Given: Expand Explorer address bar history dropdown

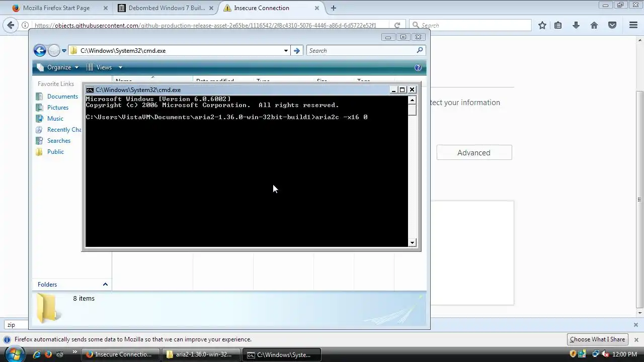Looking at the screenshot, I should coord(286,50).
